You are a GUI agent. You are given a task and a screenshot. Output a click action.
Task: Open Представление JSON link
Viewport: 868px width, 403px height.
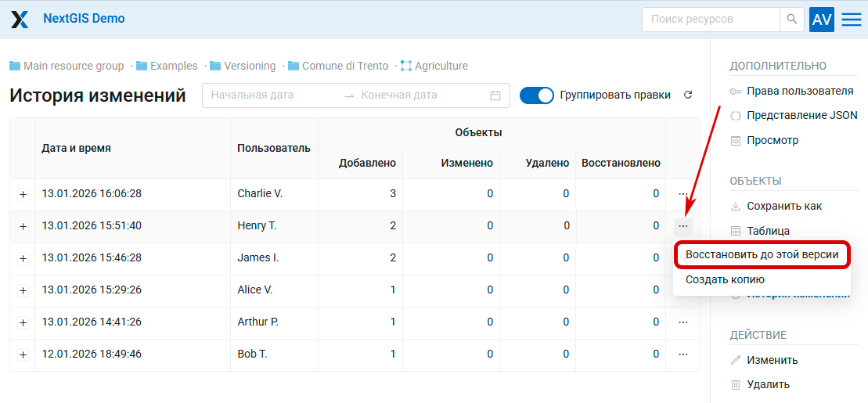801,116
